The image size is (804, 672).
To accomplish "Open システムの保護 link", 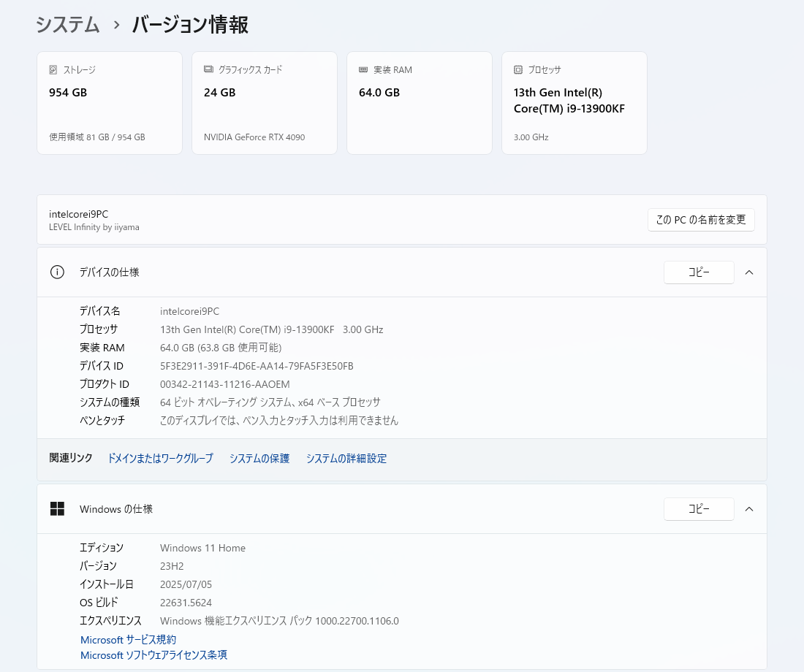I will [x=259, y=458].
